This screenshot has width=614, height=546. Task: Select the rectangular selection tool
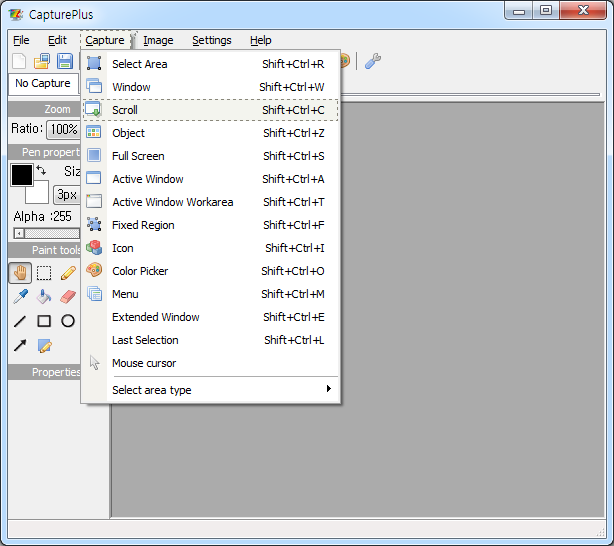[44, 273]
